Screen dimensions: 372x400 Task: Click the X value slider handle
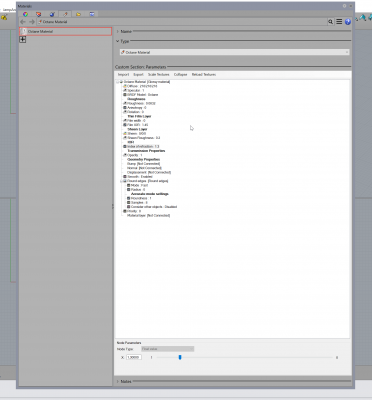pyautogui.click(x=180, y=357)
